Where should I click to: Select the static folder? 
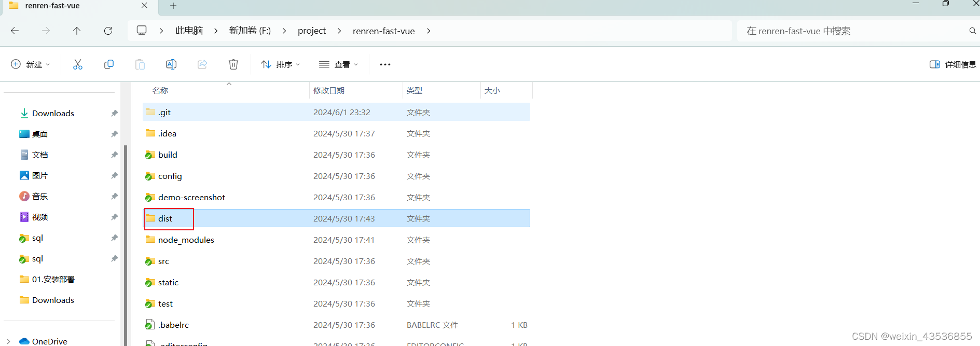tap(336, 282)
